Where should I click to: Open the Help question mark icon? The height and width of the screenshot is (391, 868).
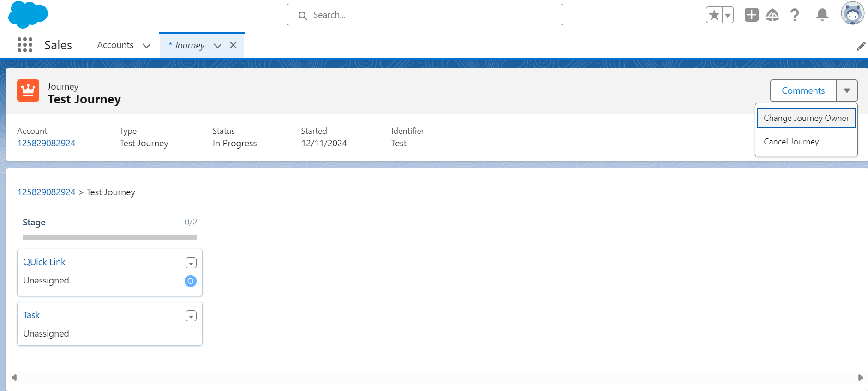795,15
